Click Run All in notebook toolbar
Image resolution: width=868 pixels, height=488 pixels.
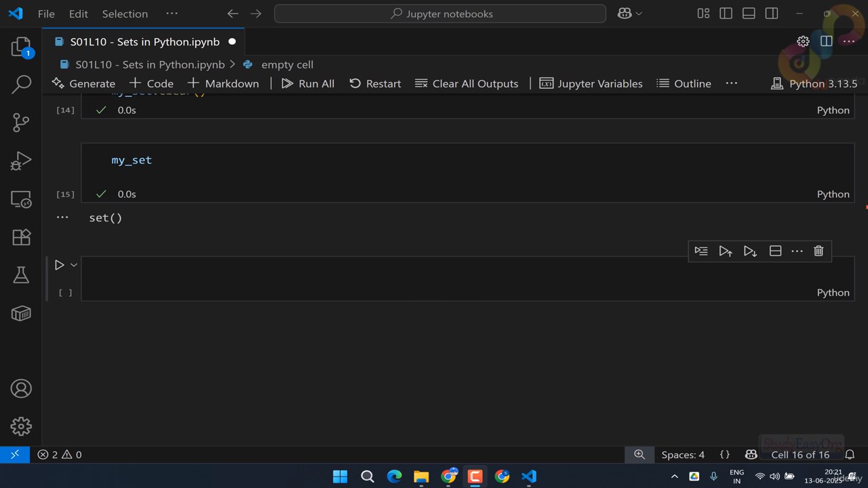point(308,83)
